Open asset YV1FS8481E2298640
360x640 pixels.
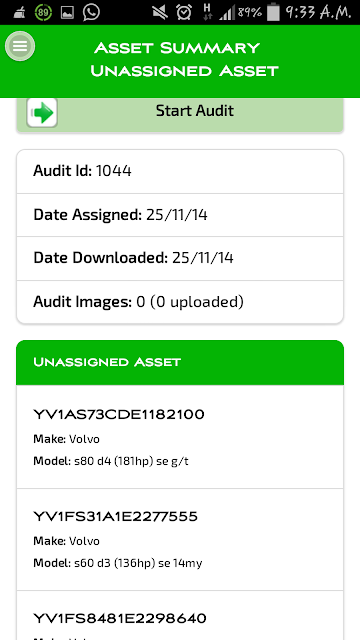point(180,616)
